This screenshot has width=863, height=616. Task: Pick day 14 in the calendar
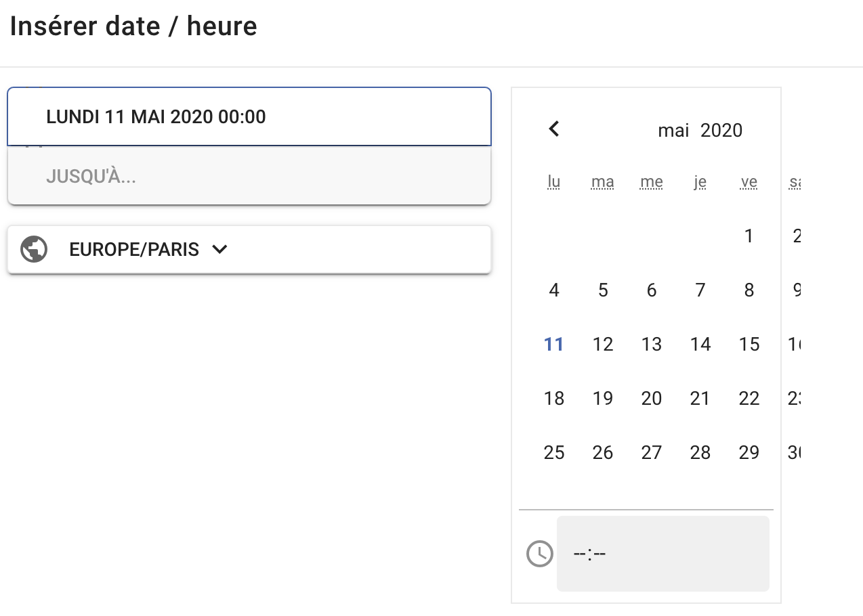[700, 344]
